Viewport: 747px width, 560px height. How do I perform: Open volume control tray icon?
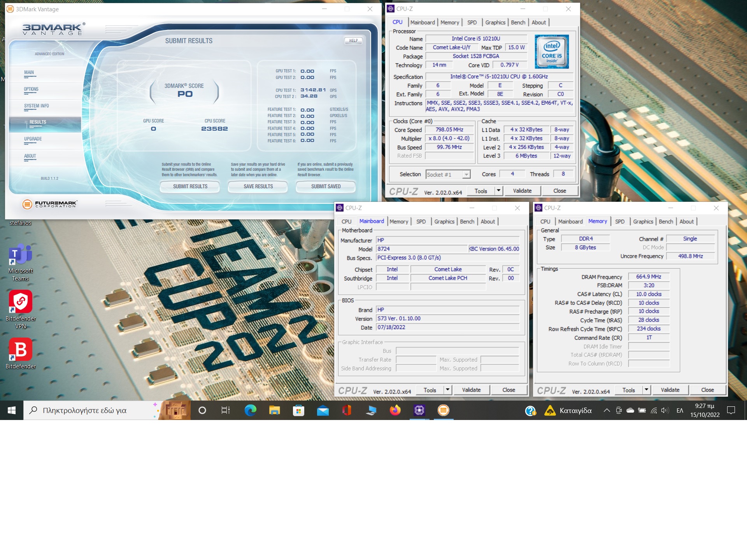[x=665, y=410]
